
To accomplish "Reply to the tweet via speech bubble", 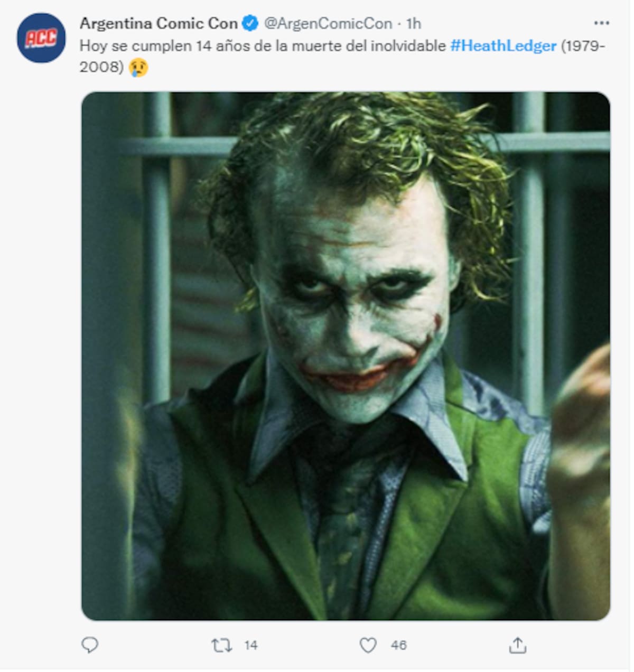I will pos(90,645).
